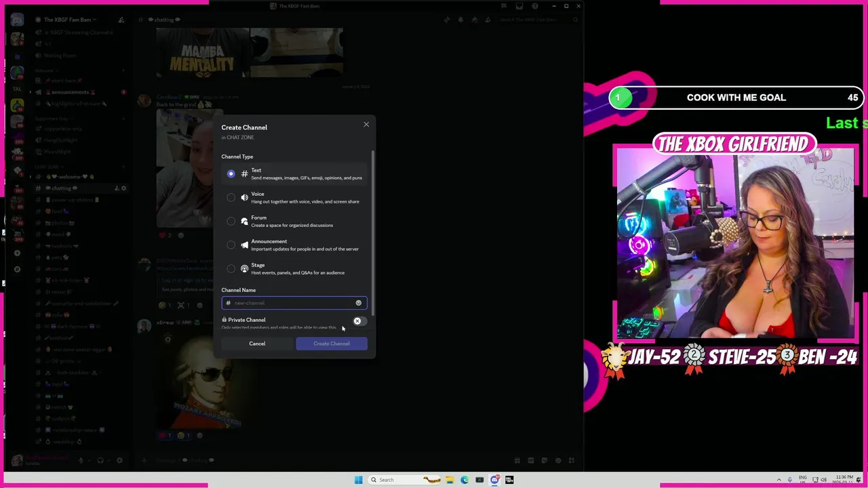
Task: Open chatting channel settings gear icon
Action: coord(123,188)
